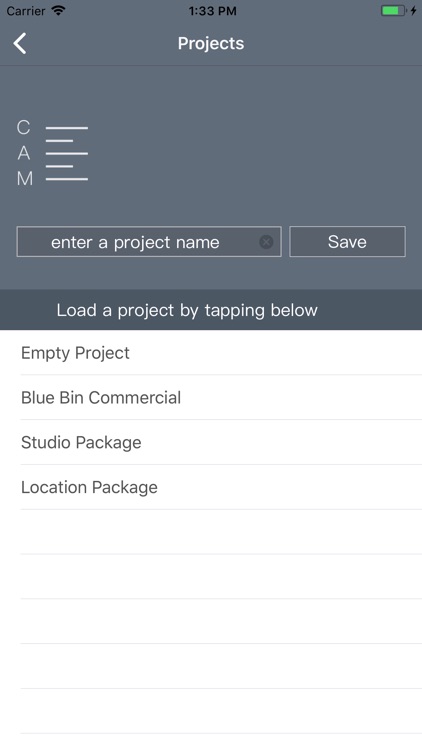422x750 pixels.
Task: Tap the first empty row below Location Package
Action: tap(211, 532)
